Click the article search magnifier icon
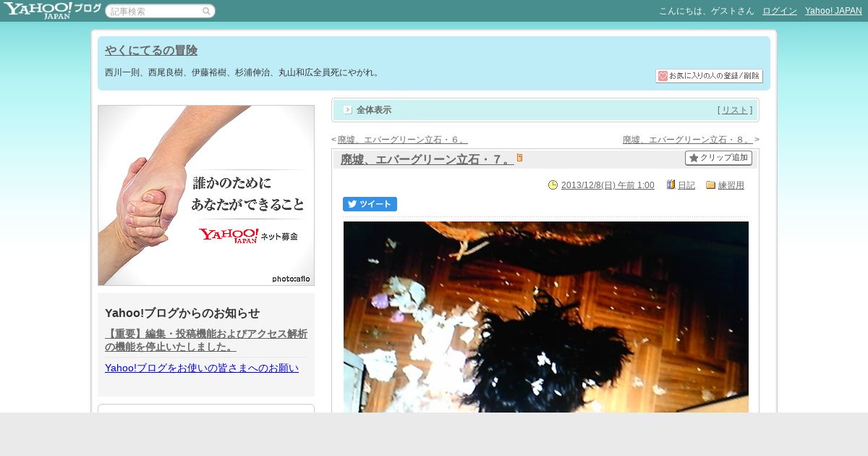Screen dimensions: 868x456 [206, 11]
